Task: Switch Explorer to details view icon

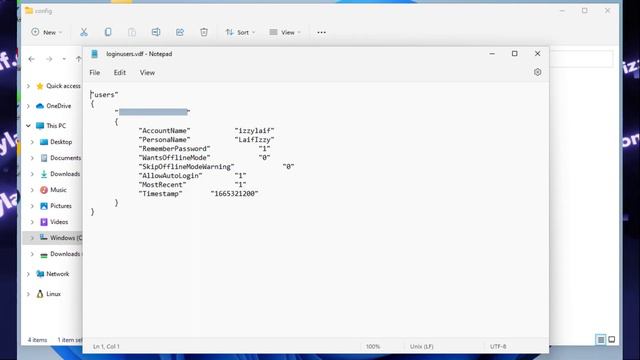Action: [600, 340]
